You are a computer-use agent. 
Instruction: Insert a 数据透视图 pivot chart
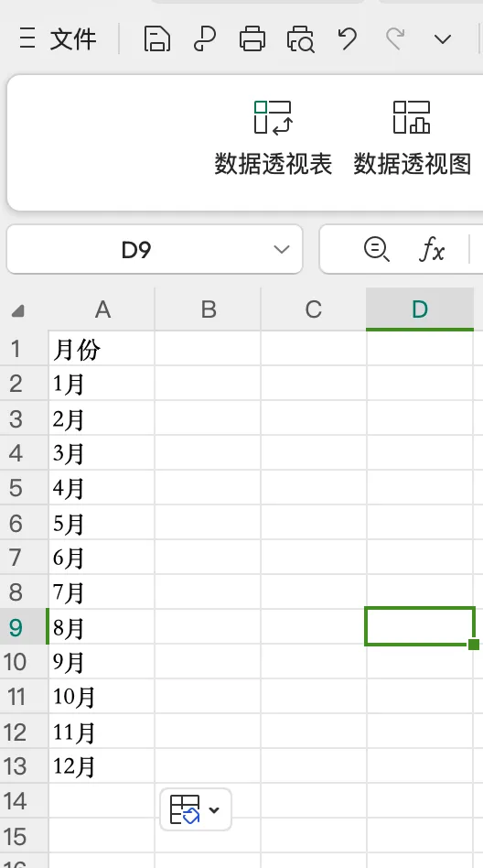(413, 138)
